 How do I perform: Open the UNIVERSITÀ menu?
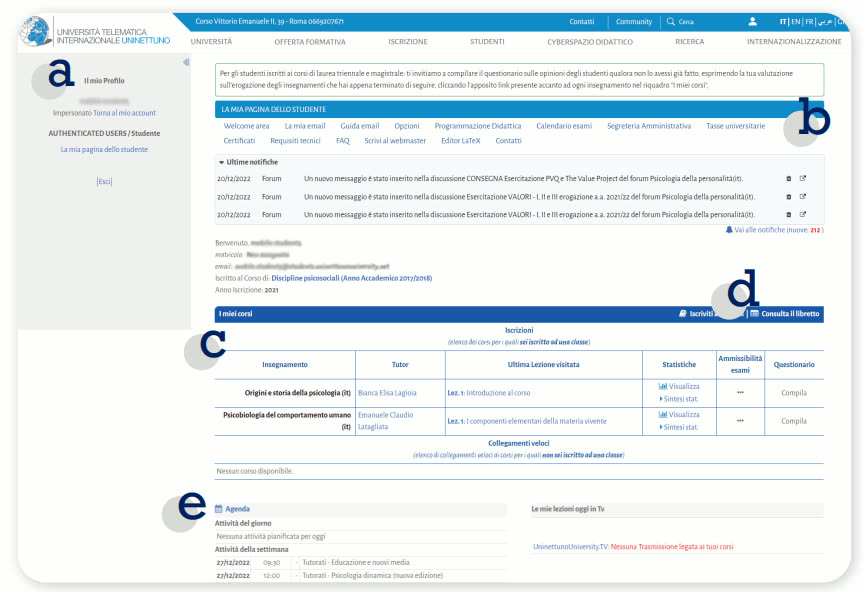coord(211,42)
